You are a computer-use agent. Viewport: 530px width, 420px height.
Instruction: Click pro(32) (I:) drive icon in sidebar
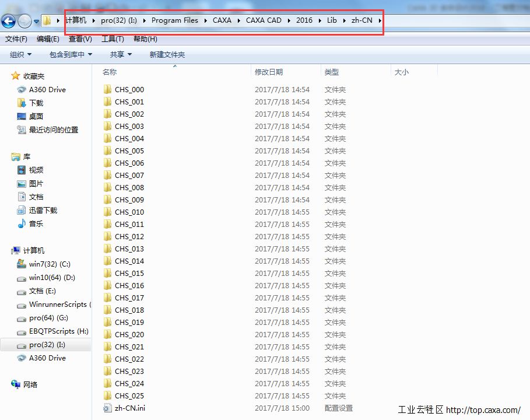click(x=22, y=345)
